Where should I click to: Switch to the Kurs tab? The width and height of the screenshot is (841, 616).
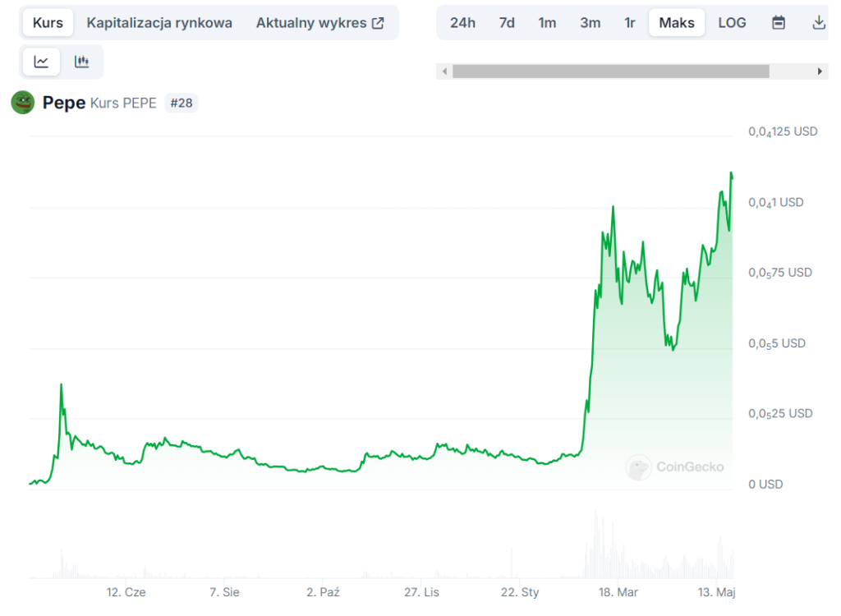coord(48,23)
